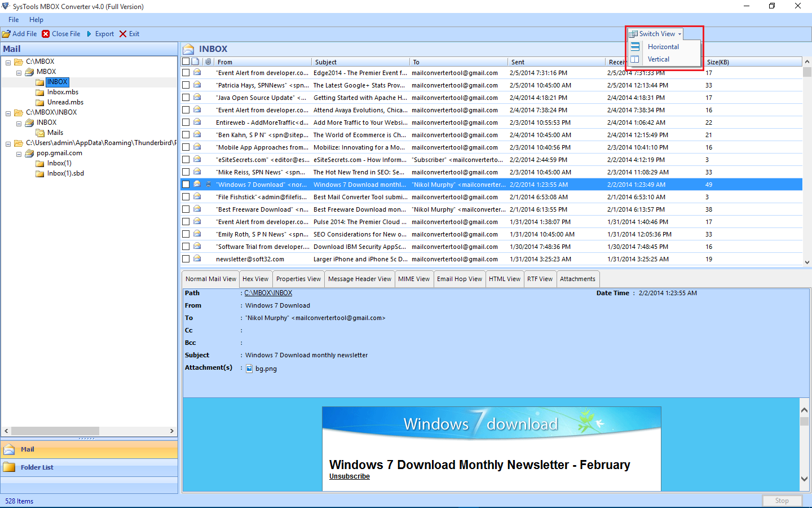Click scroll-down arrow of message preview

(x=805, y=479)
